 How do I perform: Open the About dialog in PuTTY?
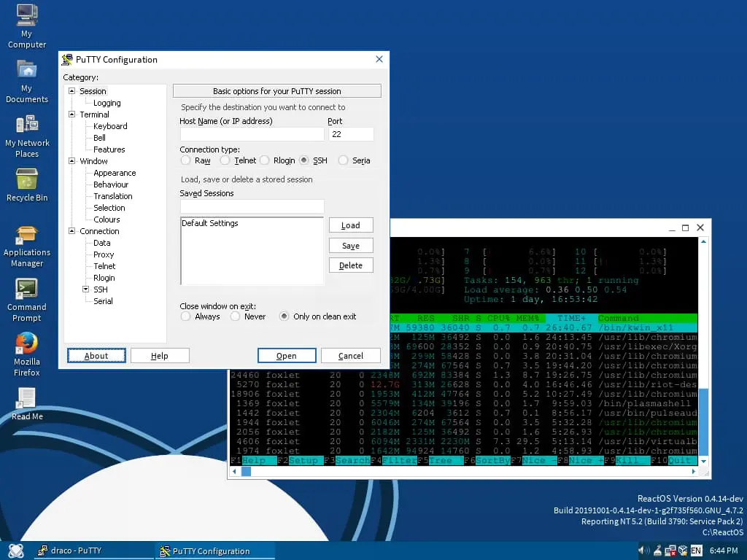[96, 356]
